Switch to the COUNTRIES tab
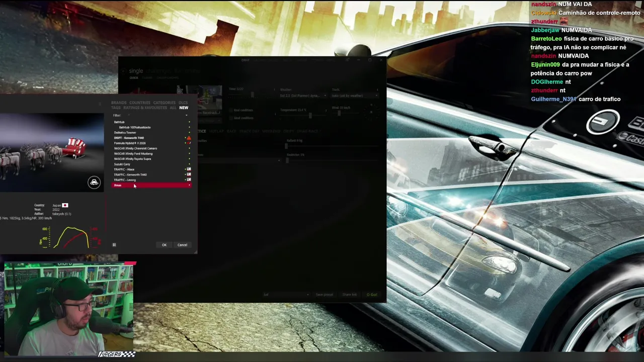The image size is (644, 362). click(140, 103)
